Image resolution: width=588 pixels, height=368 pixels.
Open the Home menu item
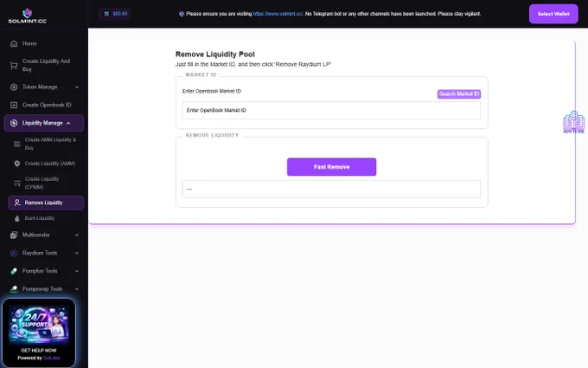(x=44, y=43)
